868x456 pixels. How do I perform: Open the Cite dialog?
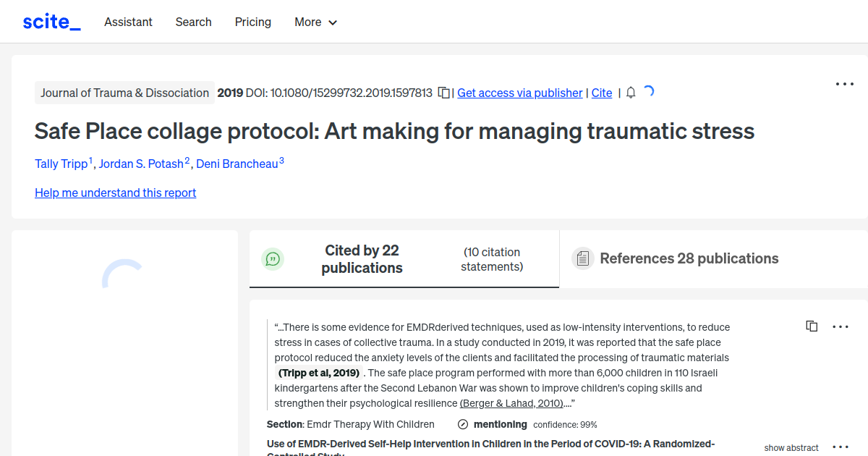click(x=601, y=93)
